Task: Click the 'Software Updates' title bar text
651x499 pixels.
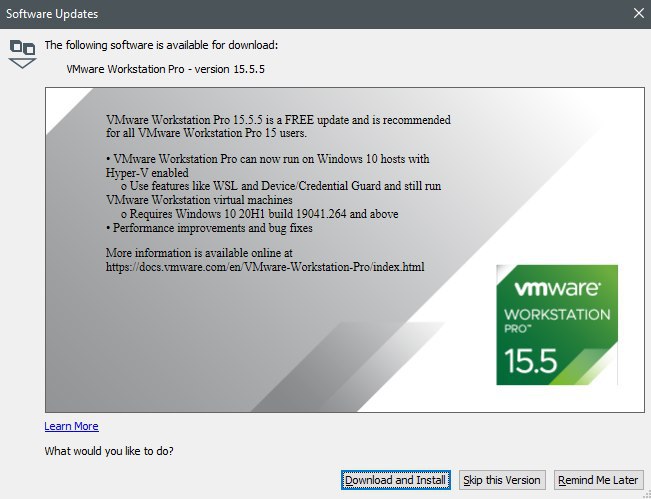Action: [52, 14]
